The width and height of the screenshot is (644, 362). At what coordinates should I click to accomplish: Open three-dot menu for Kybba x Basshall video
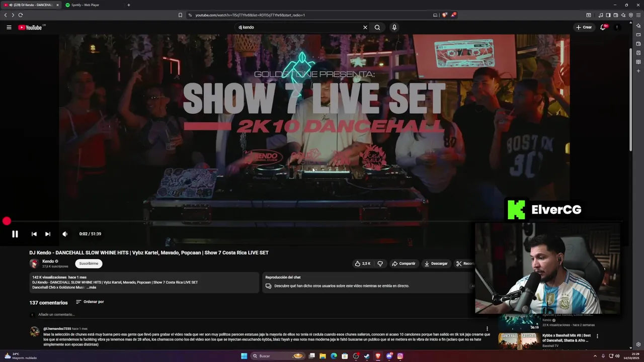(x=598, y=336)
